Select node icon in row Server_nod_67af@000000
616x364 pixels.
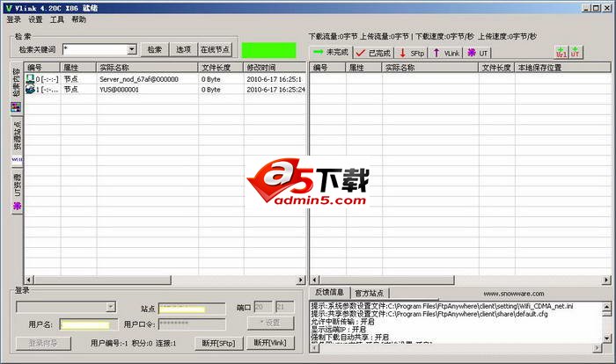click(30, 78)
